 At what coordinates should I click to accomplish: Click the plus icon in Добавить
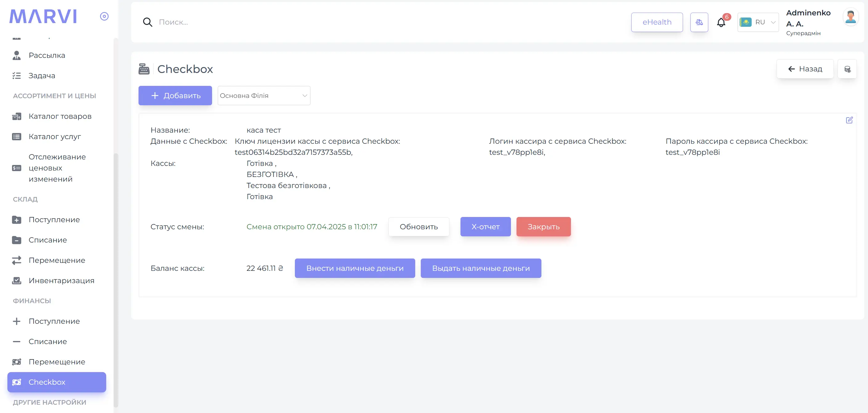(x=155, y=96)
